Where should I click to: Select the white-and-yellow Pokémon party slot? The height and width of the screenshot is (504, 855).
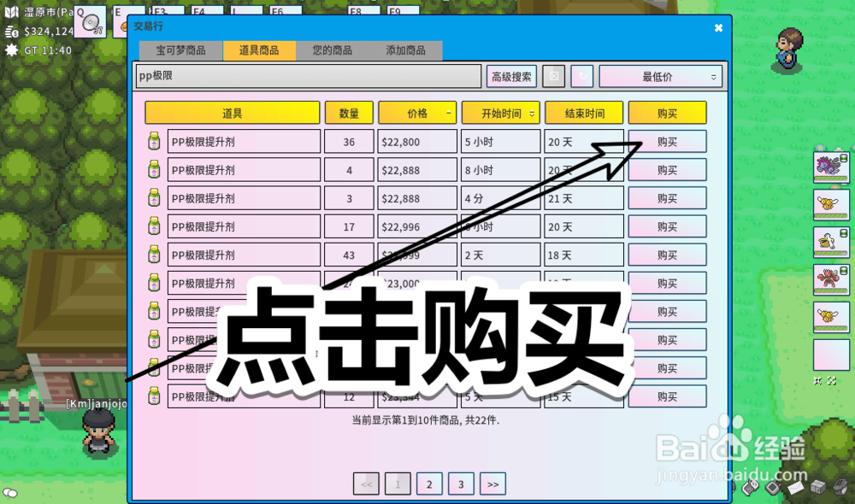[831, 242]
